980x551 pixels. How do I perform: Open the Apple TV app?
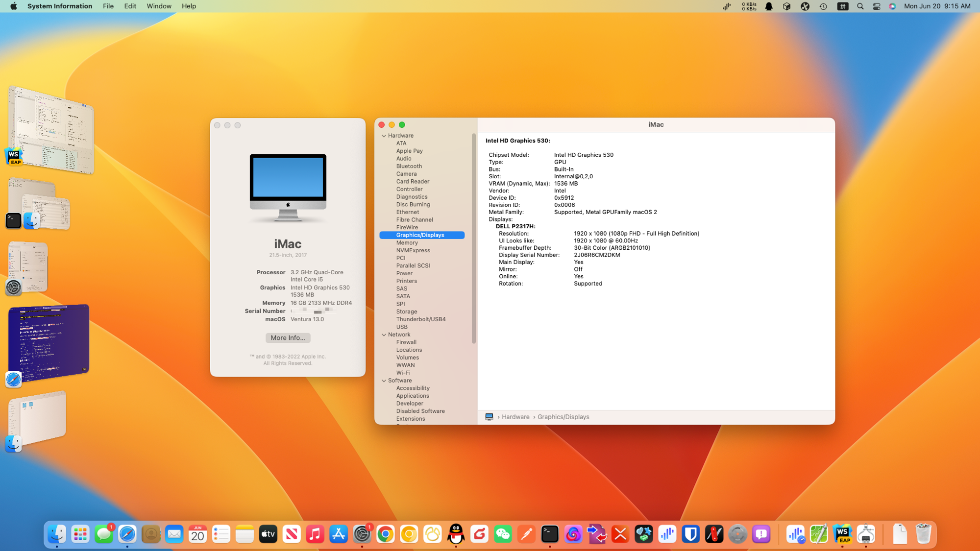[268, 534]
